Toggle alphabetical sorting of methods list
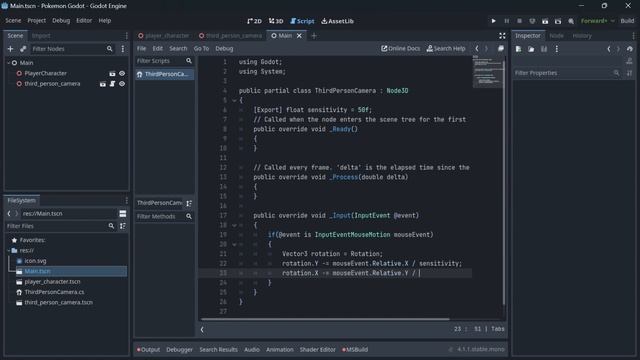The image size is (640, 360). coord(189,203)
